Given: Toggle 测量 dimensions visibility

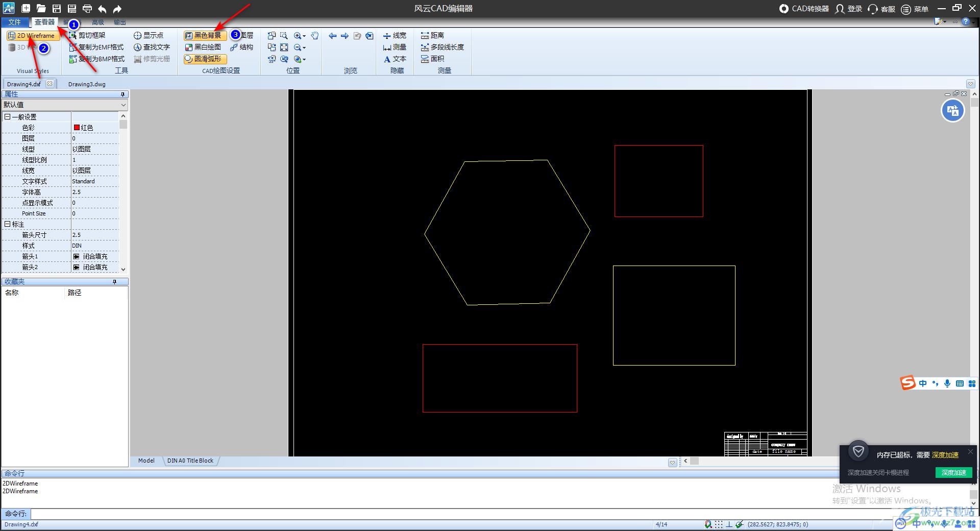Looking at the screenshot, I should coord(395,47).
